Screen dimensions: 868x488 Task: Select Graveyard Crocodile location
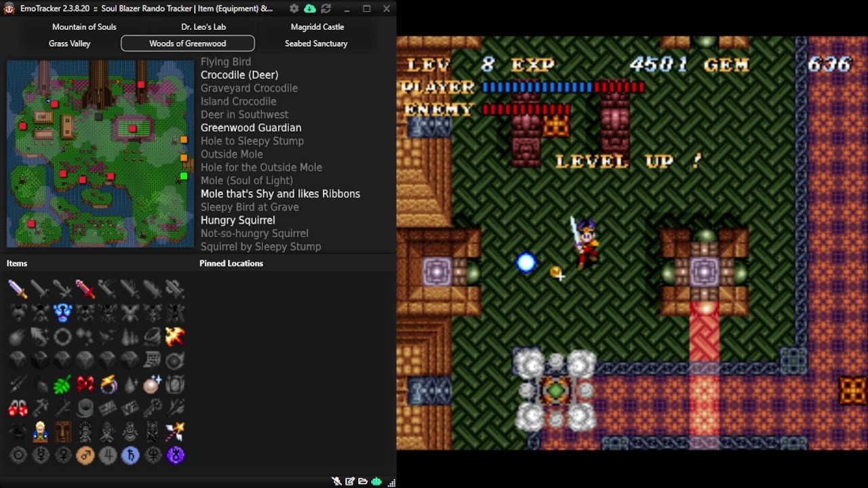pos(249,88)
